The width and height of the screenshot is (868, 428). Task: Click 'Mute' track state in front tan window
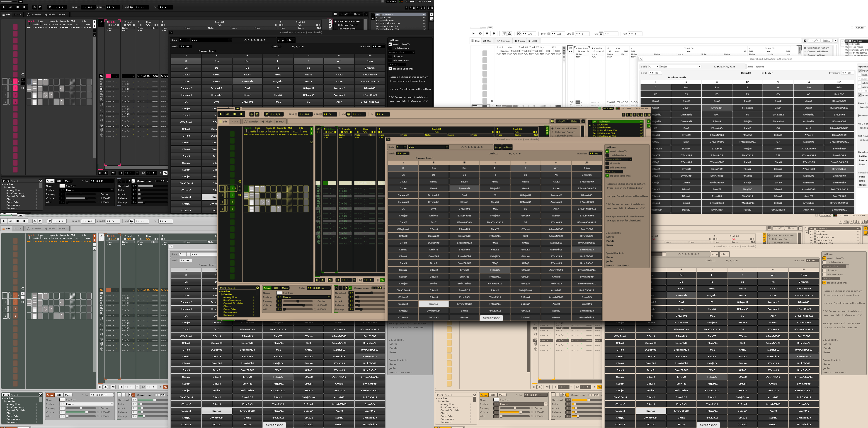[285, 288]
